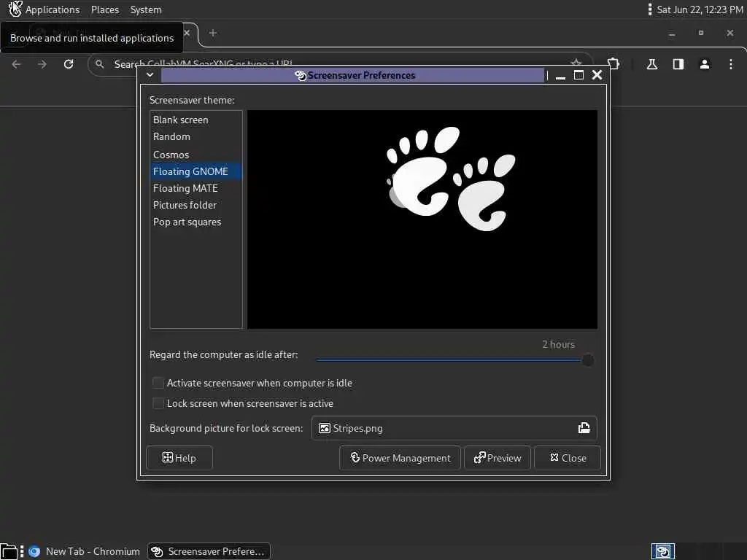Click show desktop icon in bottom panel
Screen dimensions: 747x560
pyautogui.click(x=9, y=551)
